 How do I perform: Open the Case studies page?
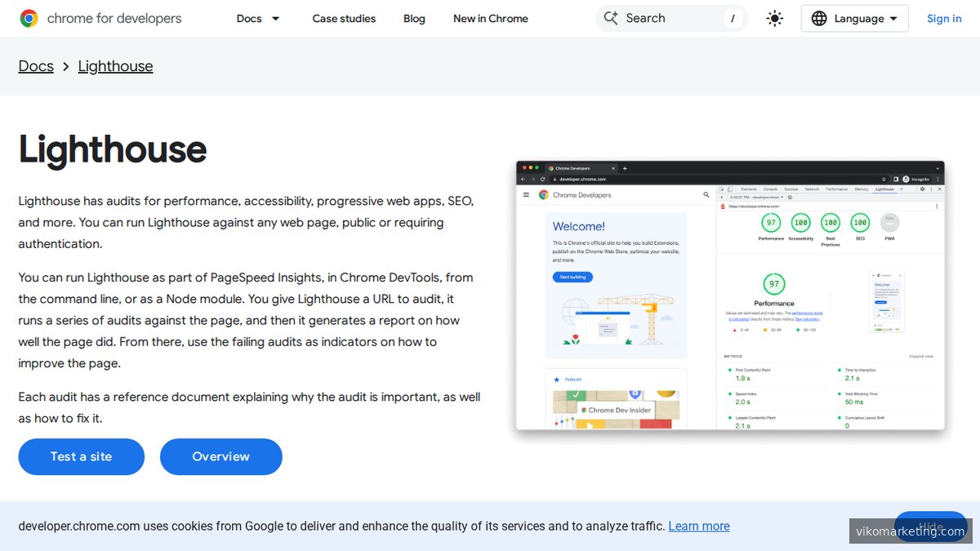click(x=344, y=18)
